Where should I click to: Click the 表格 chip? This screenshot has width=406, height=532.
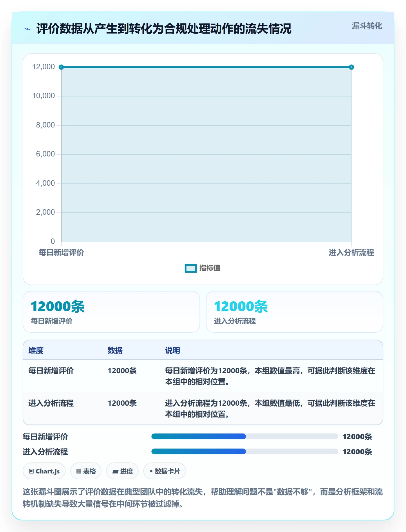point(86,471)
